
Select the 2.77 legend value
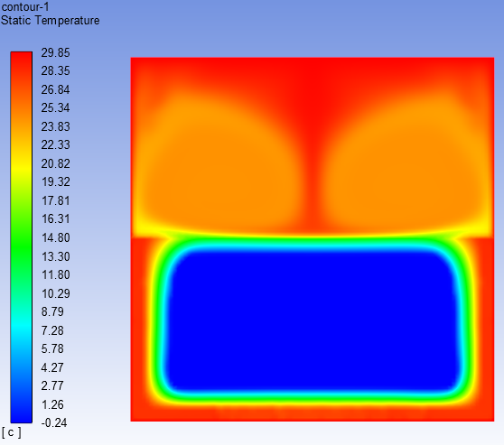[x=52, y=386]
